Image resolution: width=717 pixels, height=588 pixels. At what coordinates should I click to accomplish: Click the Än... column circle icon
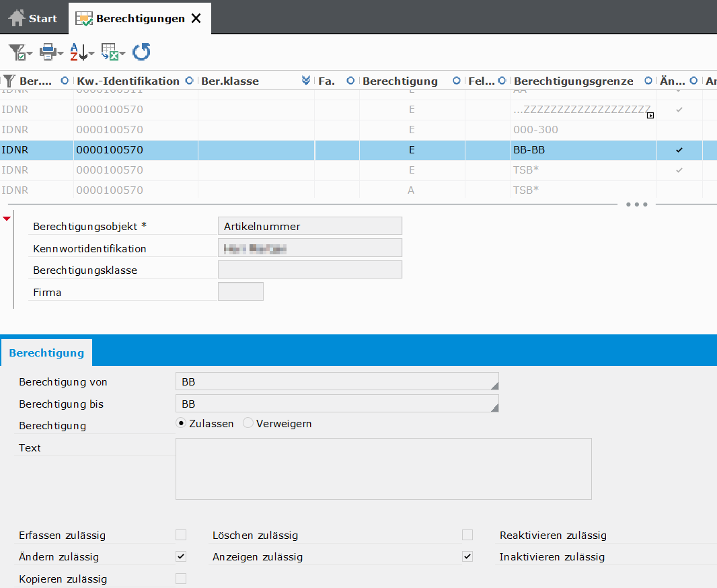click(x=693, y=81)
